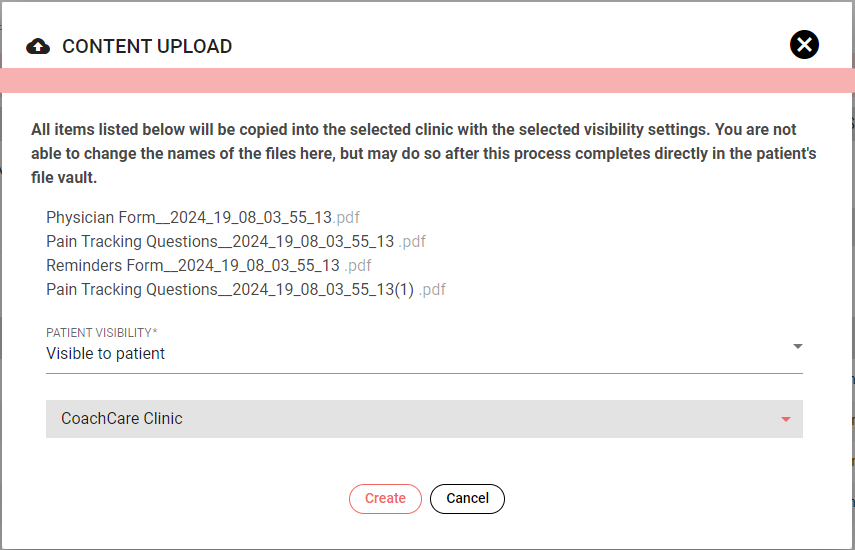855x550 pixels.
Task: Click the gray arrow of Patient Visibility
Action: click(798, 346)
